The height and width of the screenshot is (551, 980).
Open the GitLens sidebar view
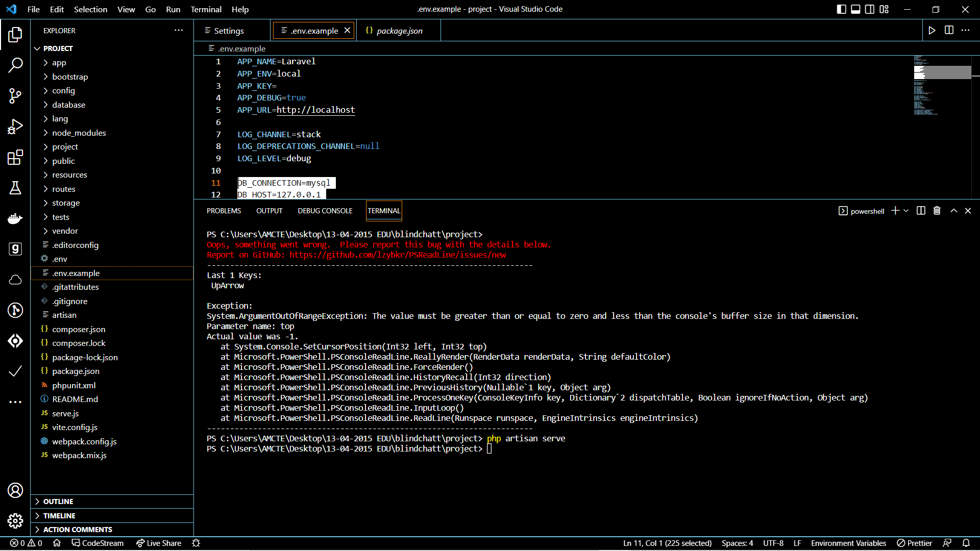click(x=15, y=310)
